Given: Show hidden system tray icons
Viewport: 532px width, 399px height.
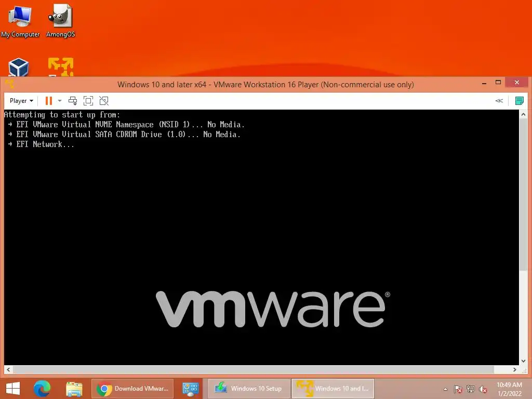Looking at the screenshot, I should tap(445, 389).
